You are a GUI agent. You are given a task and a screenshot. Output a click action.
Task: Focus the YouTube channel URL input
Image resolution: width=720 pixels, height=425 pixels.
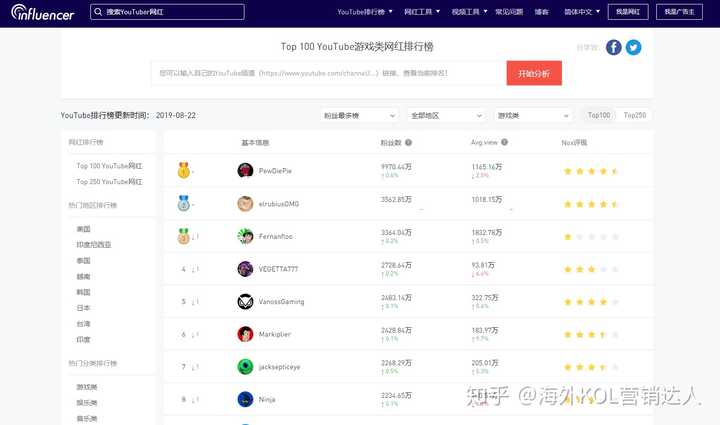click(x=329, y=73)
